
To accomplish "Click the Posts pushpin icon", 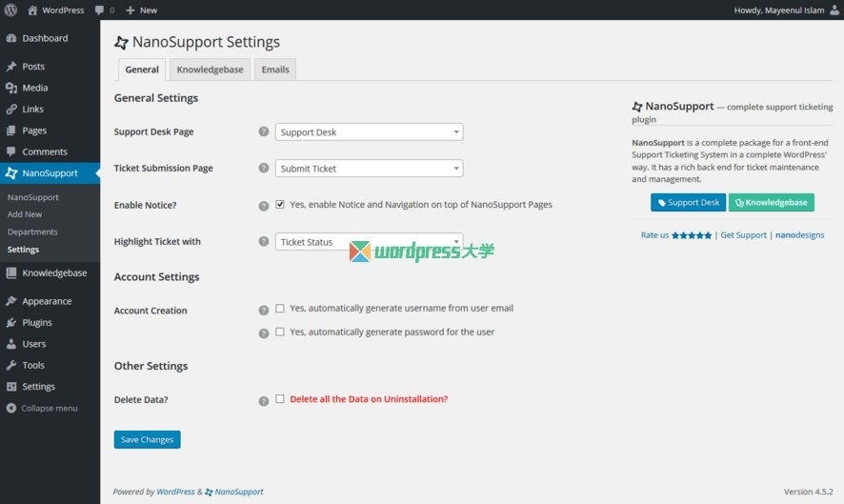I will tap(11, 67).
